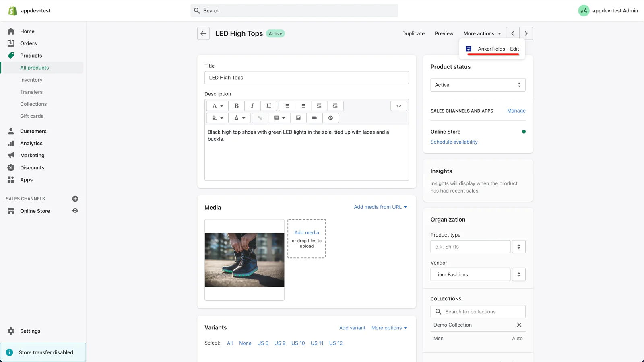Select AnkerFields - Edit menu entry

[x=492, y=49]
